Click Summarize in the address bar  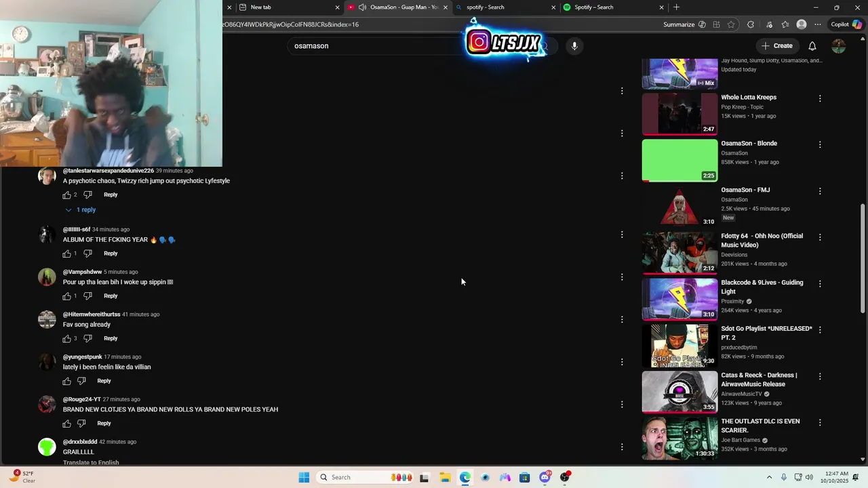tap(684, 24)
